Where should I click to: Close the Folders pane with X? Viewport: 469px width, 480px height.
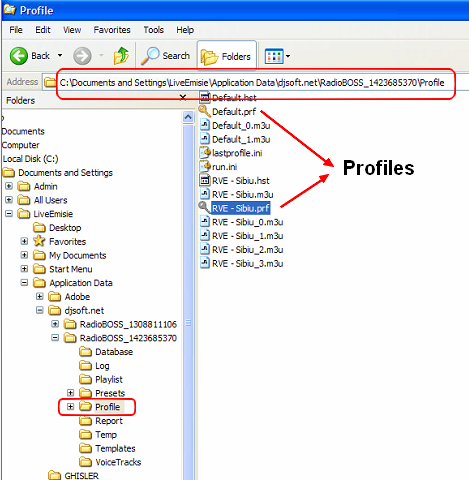[183, 97]
